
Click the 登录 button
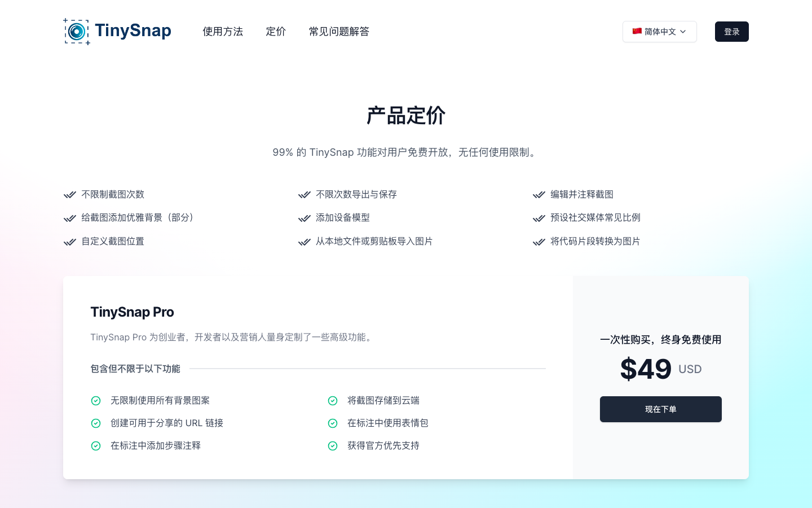pos(731,32)
